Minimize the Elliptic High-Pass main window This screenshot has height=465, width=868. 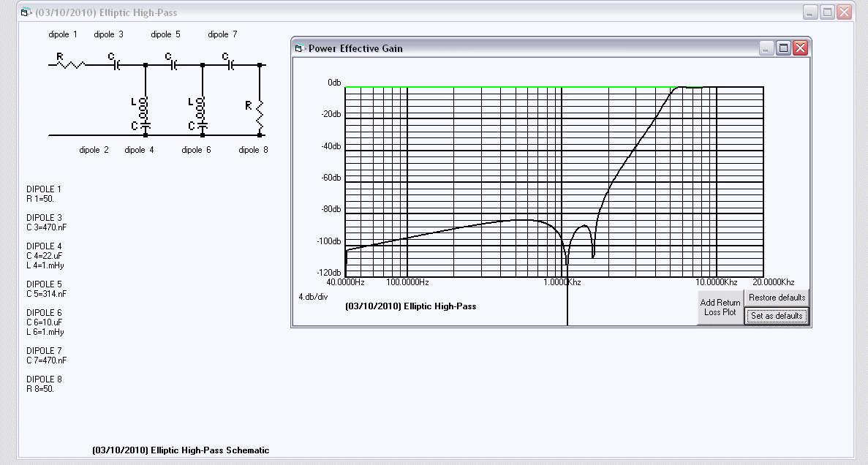pos(810,12)
